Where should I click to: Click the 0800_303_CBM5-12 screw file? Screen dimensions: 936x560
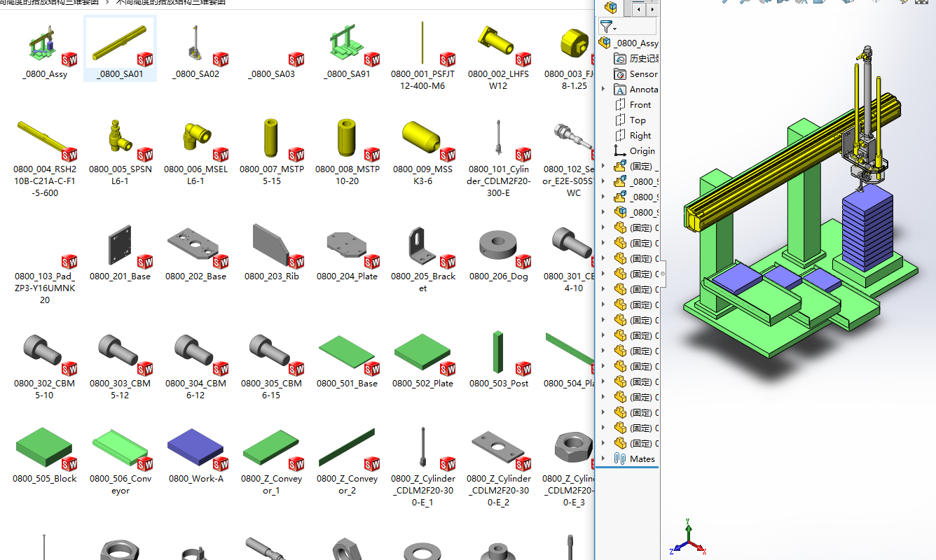point(121,365)
